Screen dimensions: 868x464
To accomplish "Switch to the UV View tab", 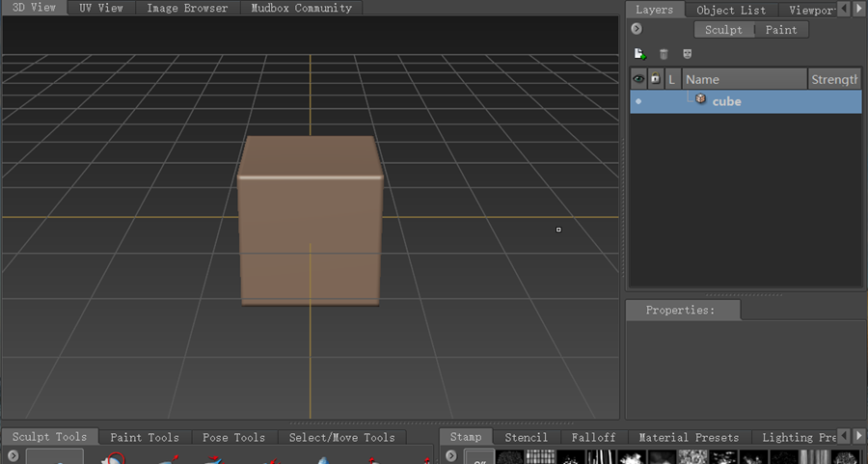I will [100, 8].
